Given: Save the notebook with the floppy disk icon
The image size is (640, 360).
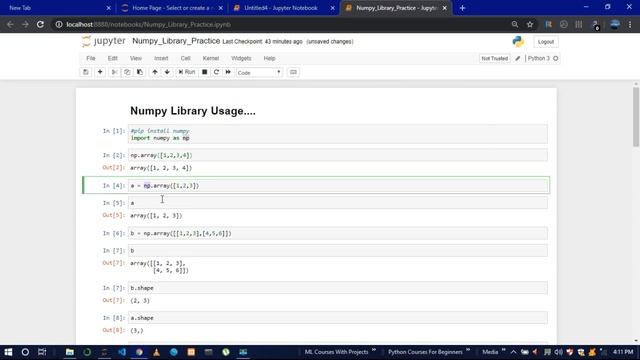Looking at the screenshot, I should 86,72.
